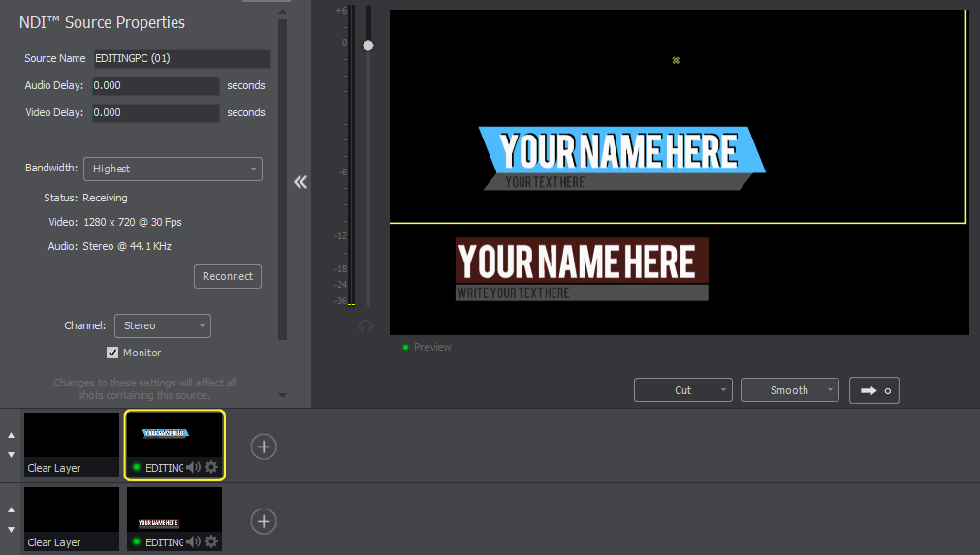Mute audio via speaker icon on top-layer shot
This screenshot has height=555, width=980.
193,468
